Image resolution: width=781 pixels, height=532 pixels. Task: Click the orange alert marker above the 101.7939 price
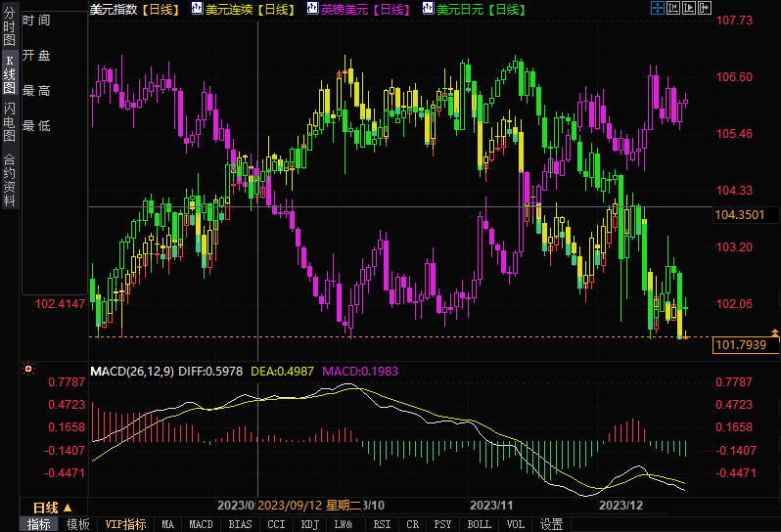pyautogui.click(x=774, y=333)
